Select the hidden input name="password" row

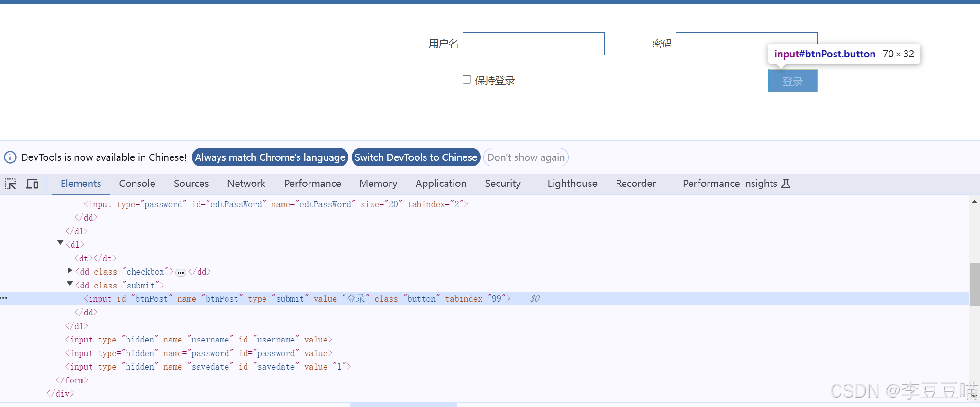(x=199, y=353)
